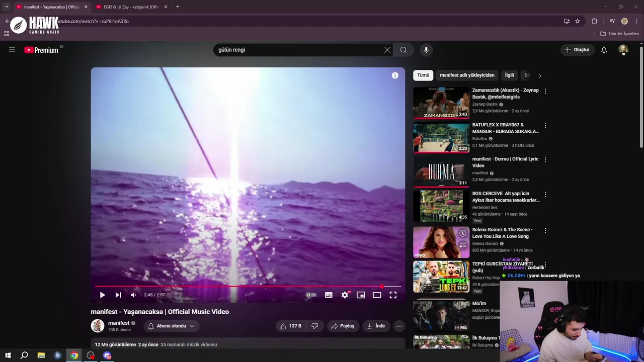Viewport: 644px width, 362px height.
Task: Open BATUFLEX X ERAY067 video title
Action: pos(505,128)
